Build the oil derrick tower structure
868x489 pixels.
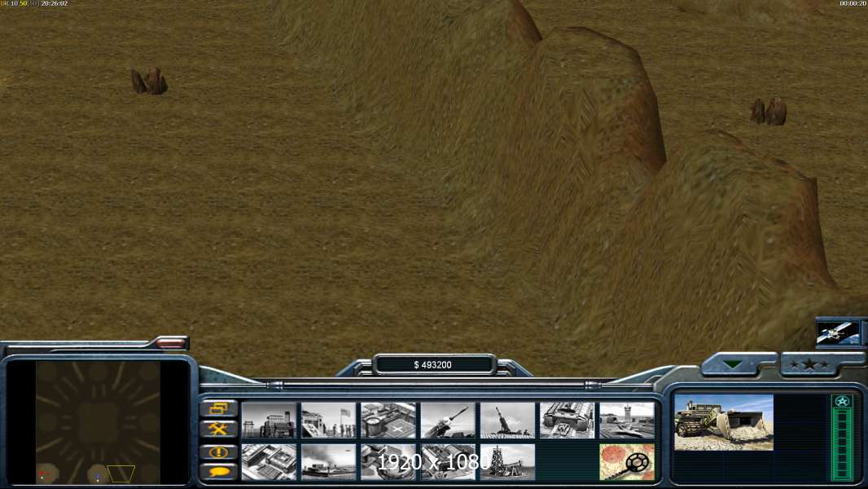(507, 462)
